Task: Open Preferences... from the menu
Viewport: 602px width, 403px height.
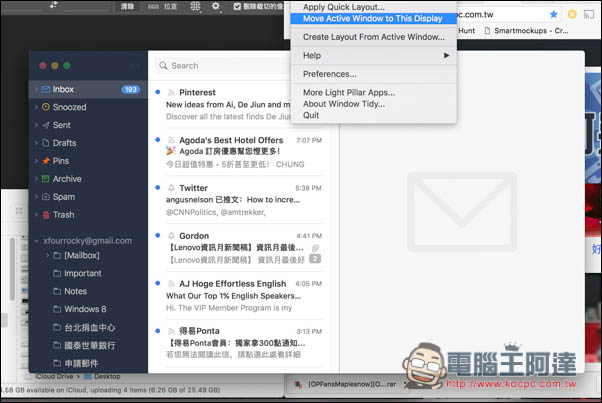Action: click(374, 74)
